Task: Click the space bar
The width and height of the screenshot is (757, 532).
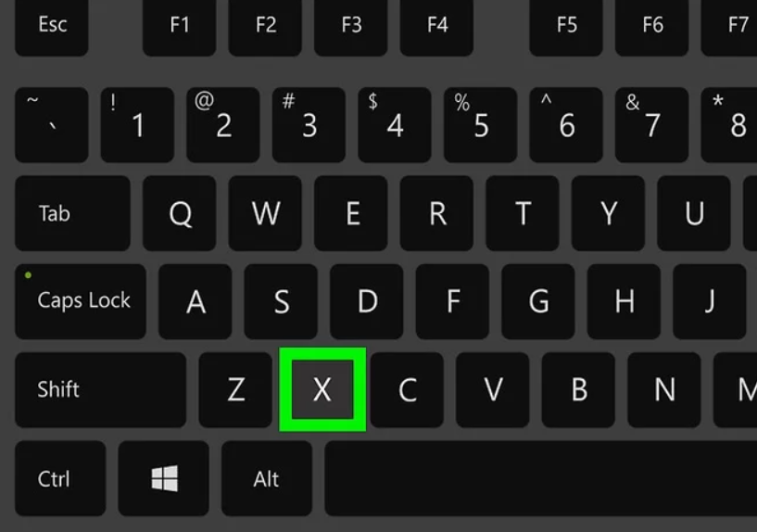Action: [x=541, y=478]
